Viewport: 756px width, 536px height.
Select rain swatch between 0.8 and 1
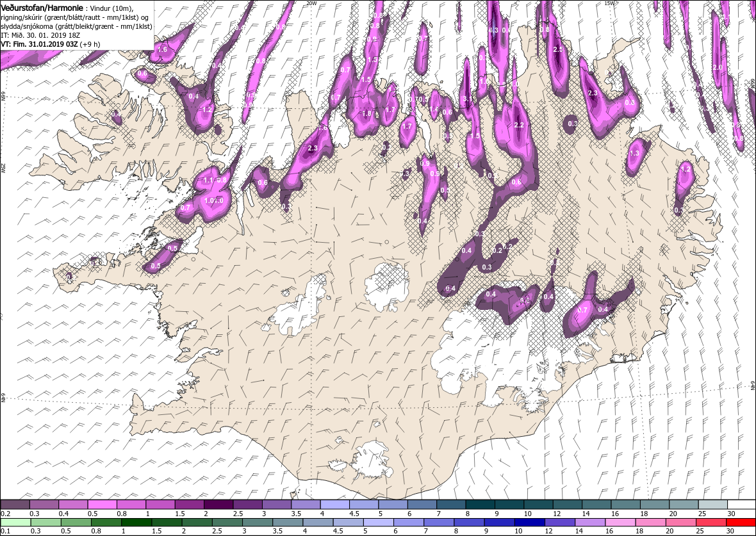[106, 523]
